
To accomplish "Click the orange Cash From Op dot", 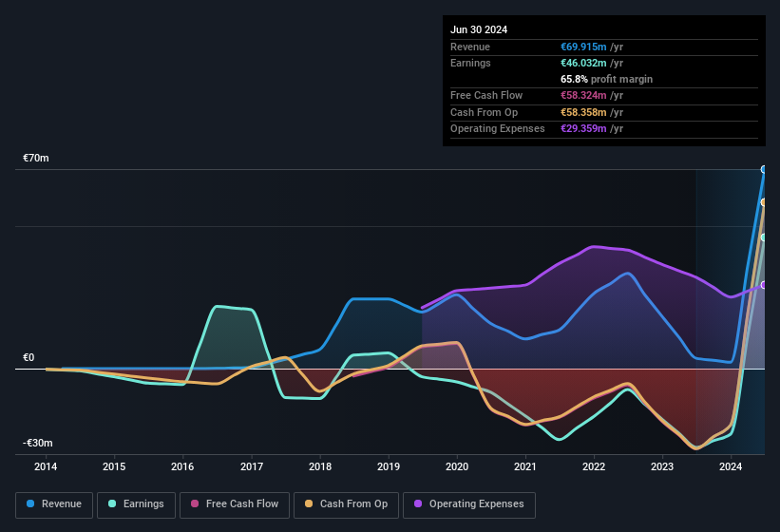I will click(309, 504).
